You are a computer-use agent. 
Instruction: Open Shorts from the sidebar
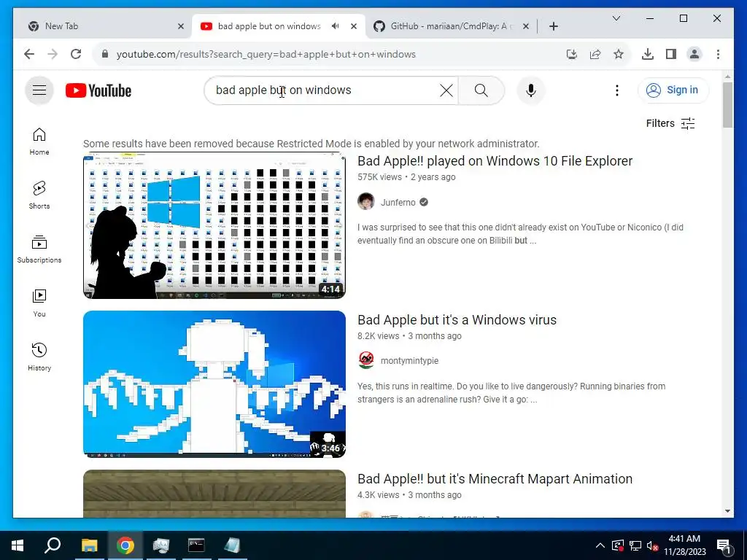click(39, 195)
